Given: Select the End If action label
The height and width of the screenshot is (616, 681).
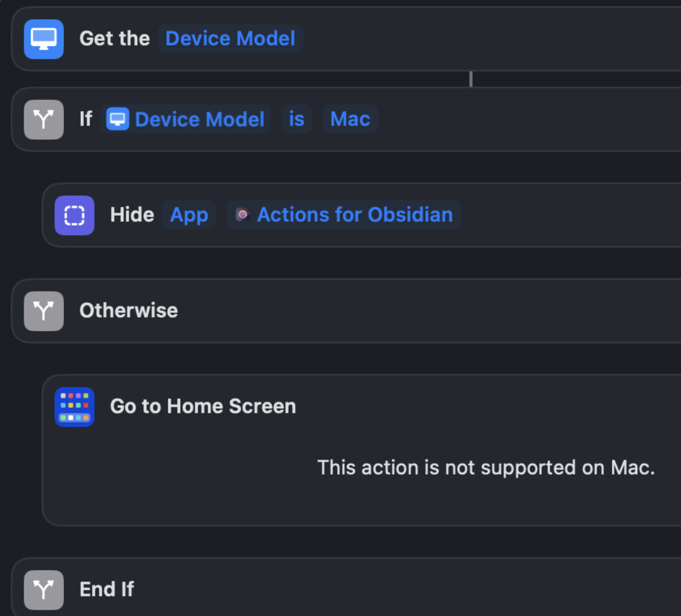Looking at the screenshot, I should [107, 589].
